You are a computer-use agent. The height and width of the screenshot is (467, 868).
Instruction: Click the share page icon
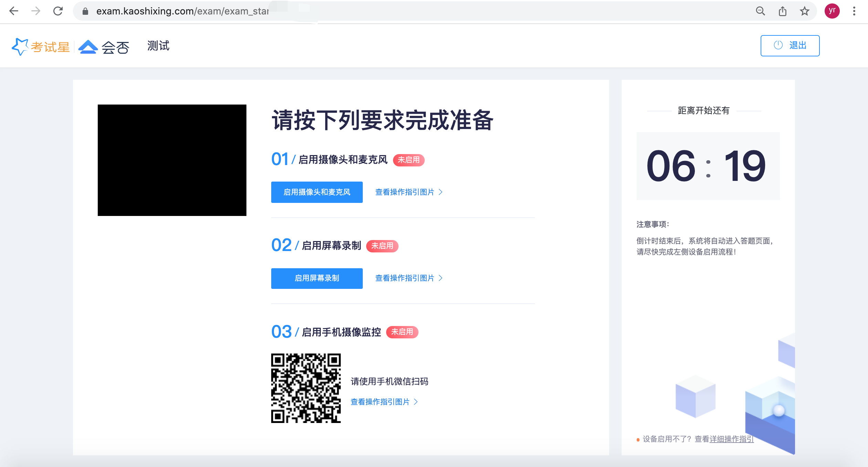(783, 11)
